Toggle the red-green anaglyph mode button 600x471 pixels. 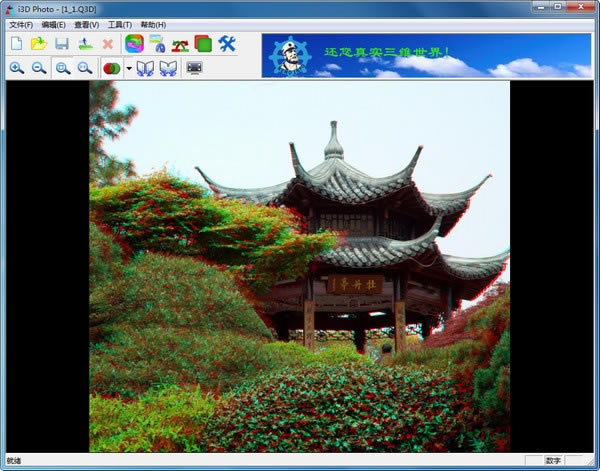[x=111, y=68]
